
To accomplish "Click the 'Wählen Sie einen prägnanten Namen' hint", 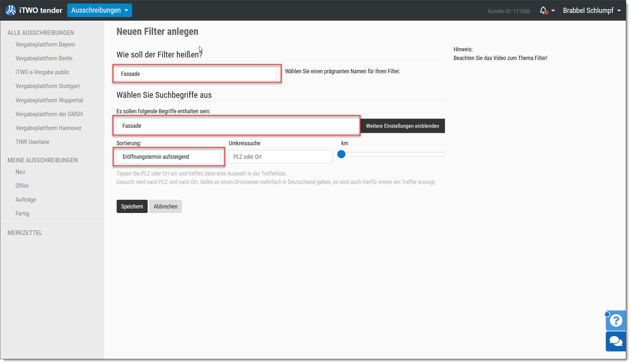I will click(342, 71).
